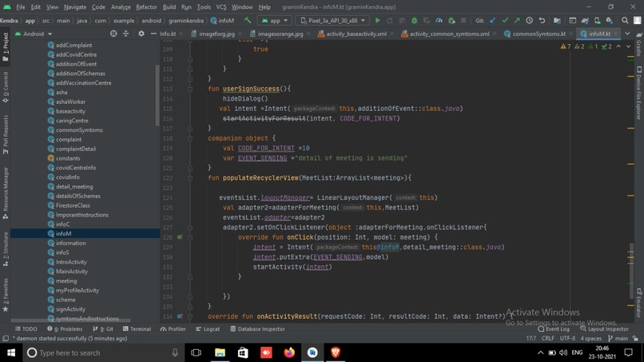Open the Layout Inspector

point(604,328)
